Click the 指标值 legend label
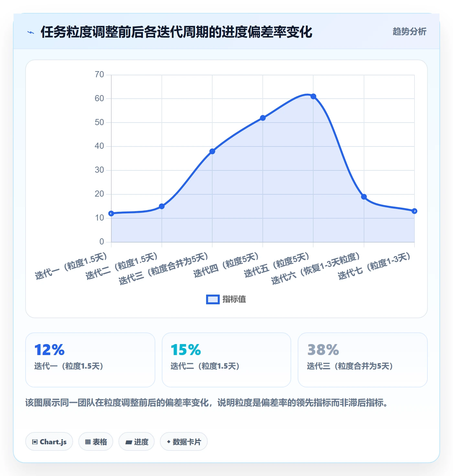The width and height of the screenshot is (453, 476). [234, 299]
